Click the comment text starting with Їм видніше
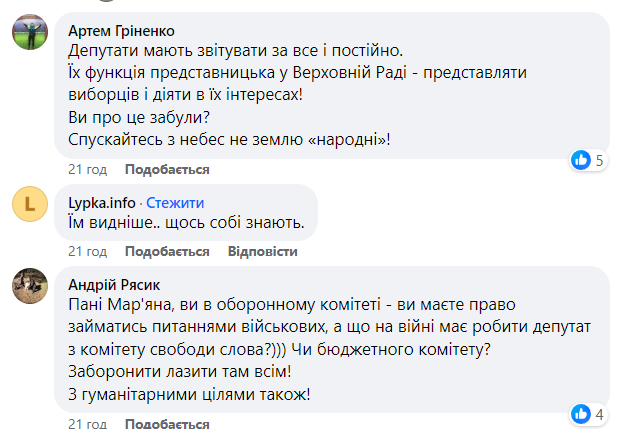The width and height of the screenshot is (621, 429). (186, 221)
